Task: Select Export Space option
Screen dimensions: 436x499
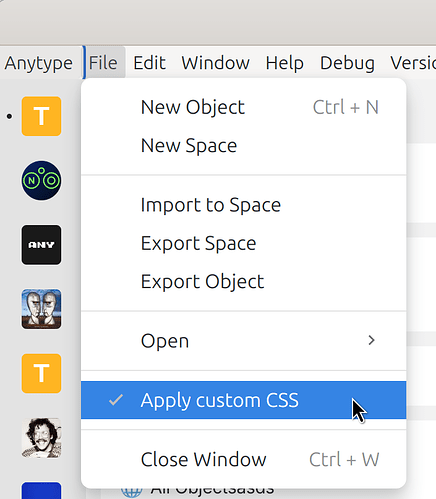Action: [x=243, y=243]
